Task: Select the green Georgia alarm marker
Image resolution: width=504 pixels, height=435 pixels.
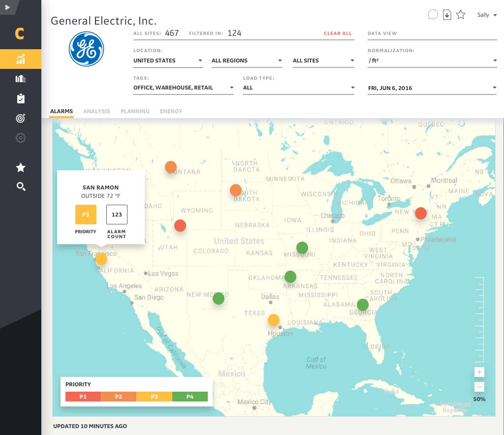Action: click(x=363, y=305)
